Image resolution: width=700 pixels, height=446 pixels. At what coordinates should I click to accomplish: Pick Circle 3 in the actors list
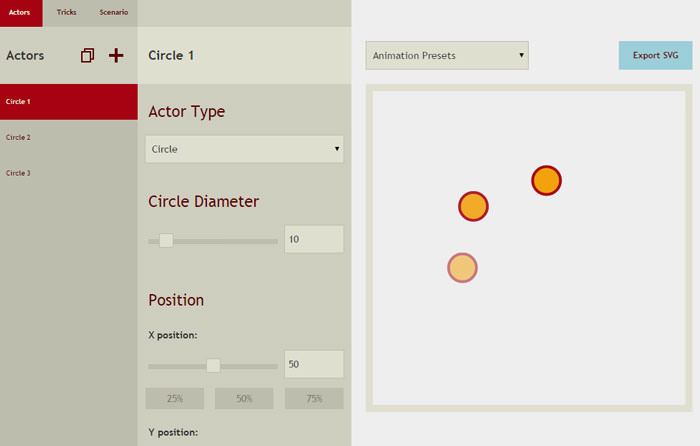click(69, 174)
